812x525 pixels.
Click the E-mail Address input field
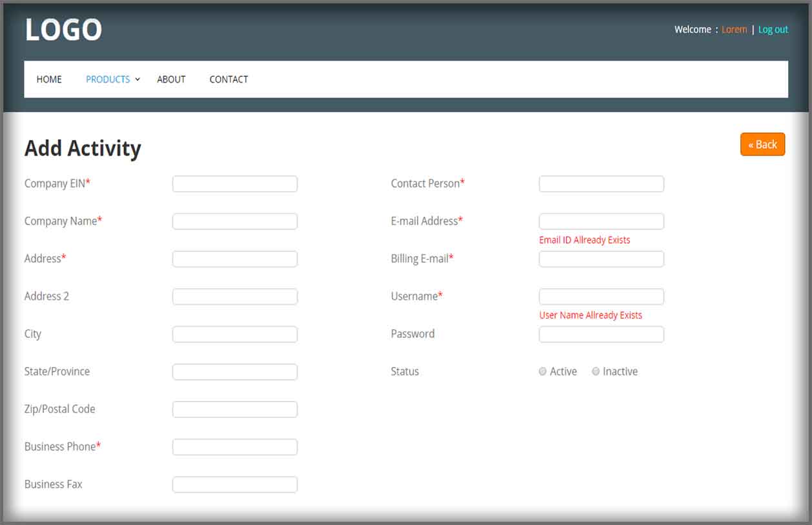(x=601, y=221)
